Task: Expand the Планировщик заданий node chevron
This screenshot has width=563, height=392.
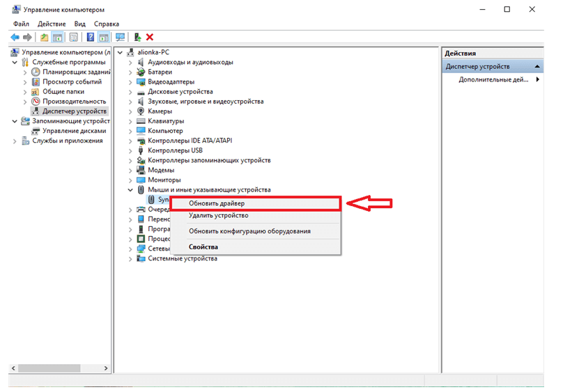Action: (25, 72)
